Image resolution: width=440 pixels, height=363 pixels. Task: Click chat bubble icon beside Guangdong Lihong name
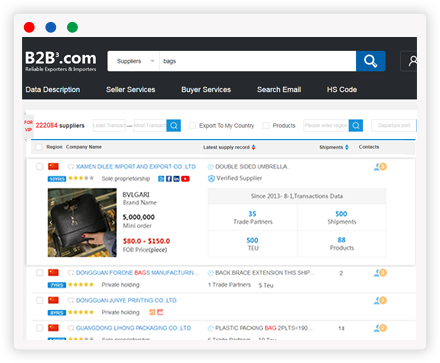pyautogui.click(x=71, y=328)
